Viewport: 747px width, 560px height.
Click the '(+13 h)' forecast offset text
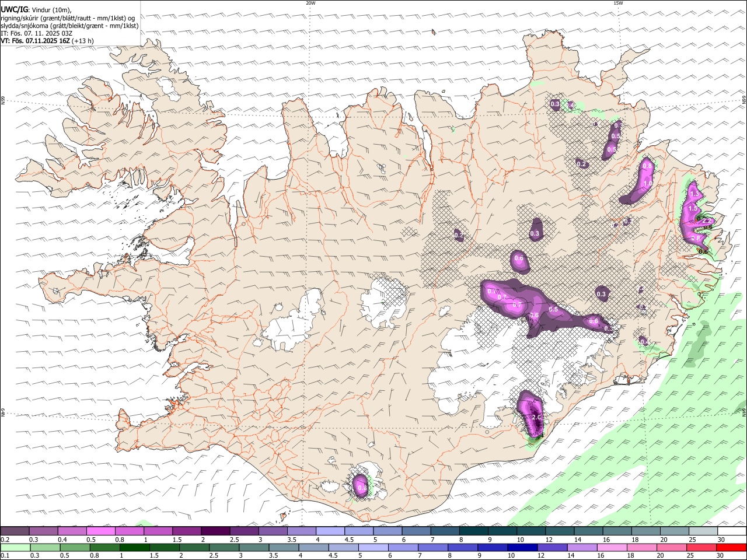point(83,41)
